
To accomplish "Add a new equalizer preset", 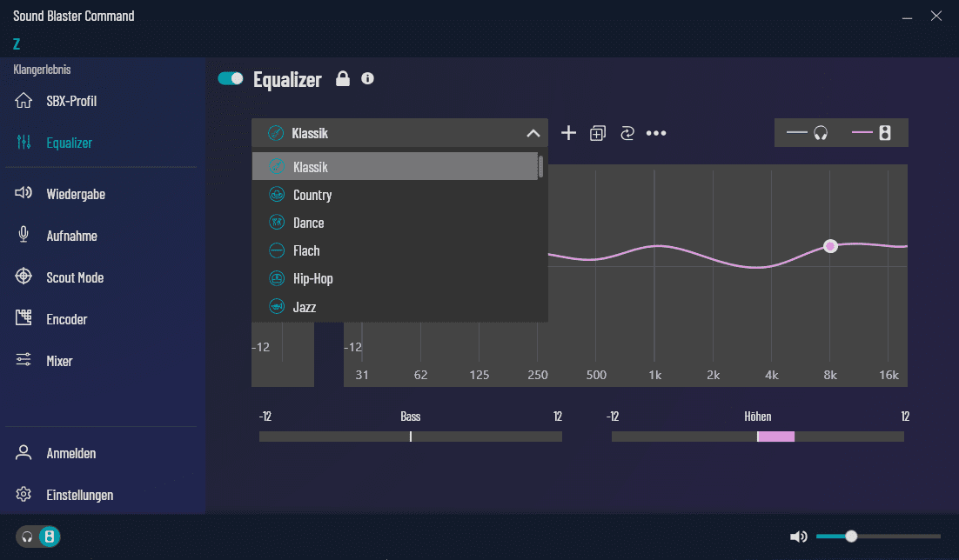I will click(569, 133).
